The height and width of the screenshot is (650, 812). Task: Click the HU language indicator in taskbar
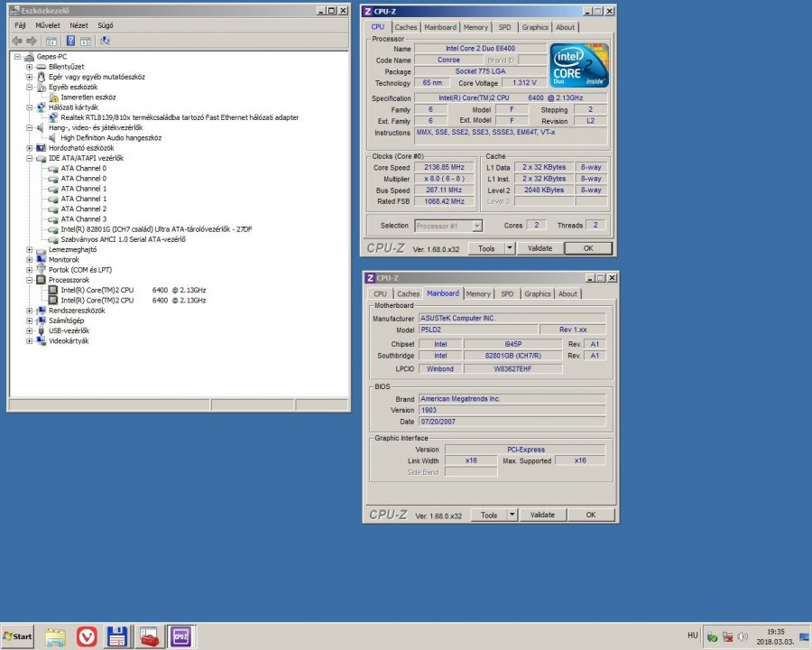tap(692, 636)
